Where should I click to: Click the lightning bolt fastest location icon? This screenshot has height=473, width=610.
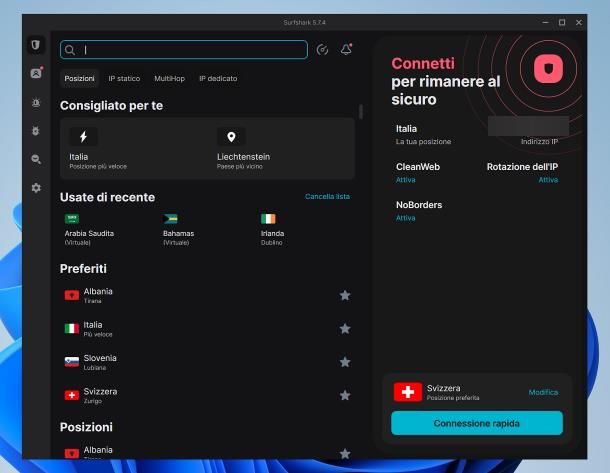pos(83,137)
